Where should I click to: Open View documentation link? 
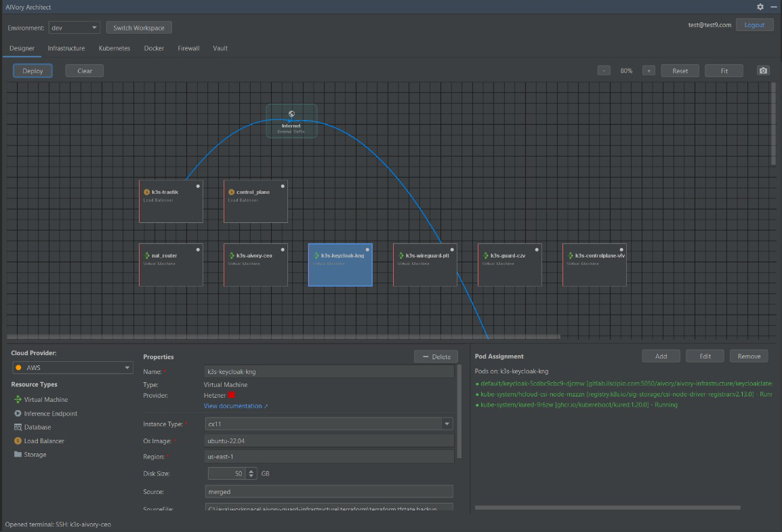(236, 406)
